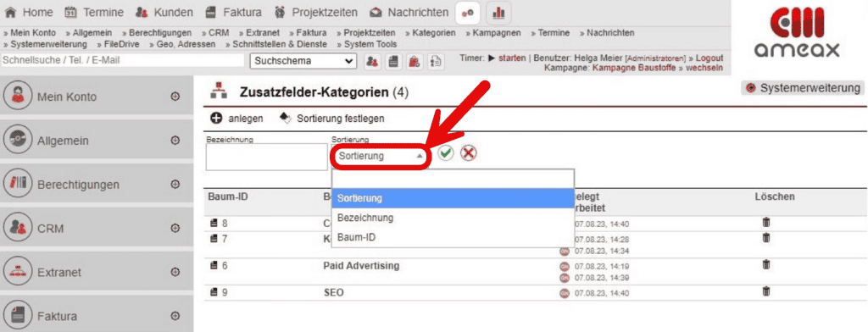Open the Faktura top menu
Screen dimensions: 868x332
(x=234, y=12)
